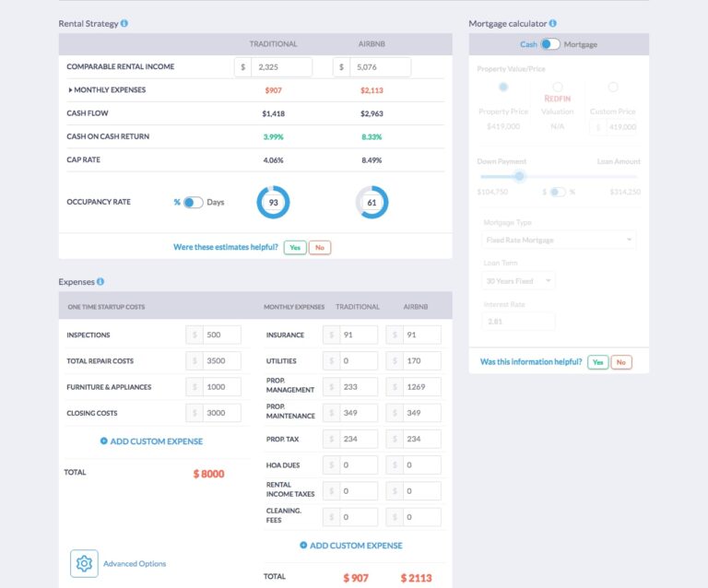Open Advanced Options gear icon
The width and height of the screenshot is (708, 588).
tap(84, 563)
